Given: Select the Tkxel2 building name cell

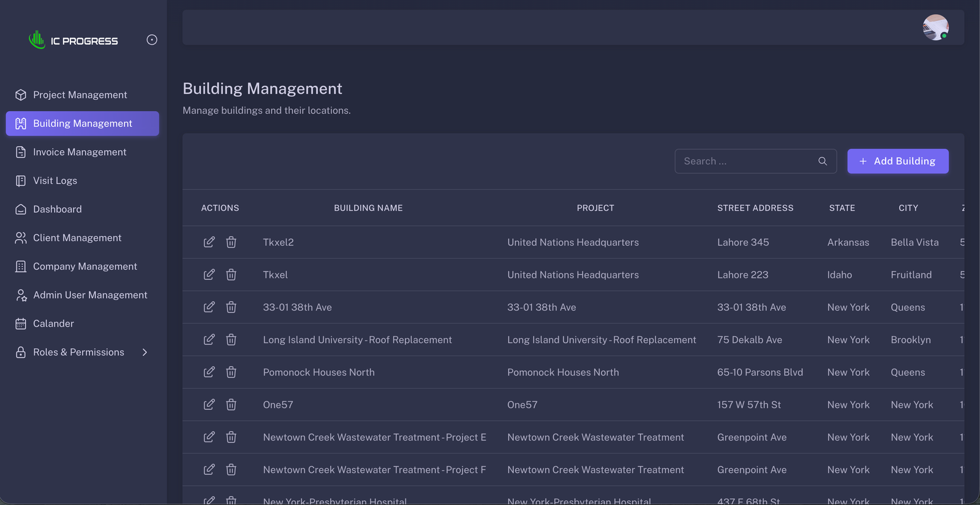Looking at the screenshot, I should click(x=278, y=242).
